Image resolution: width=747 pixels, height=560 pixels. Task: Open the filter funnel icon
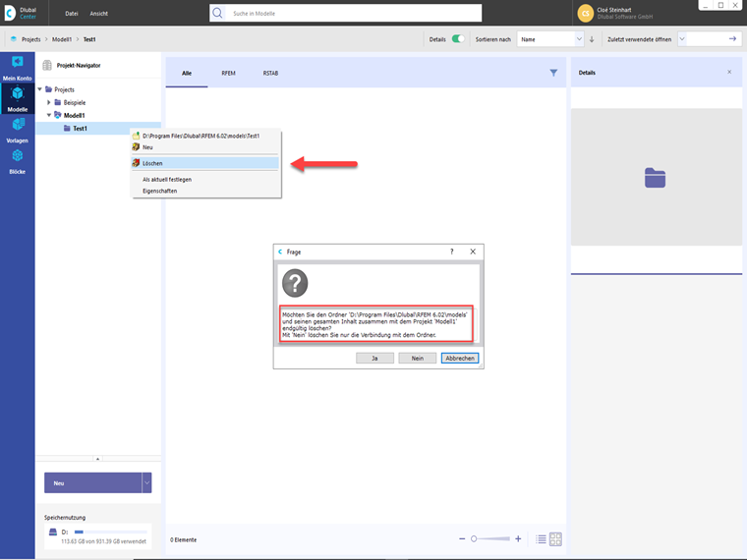[x=553, y=73]
